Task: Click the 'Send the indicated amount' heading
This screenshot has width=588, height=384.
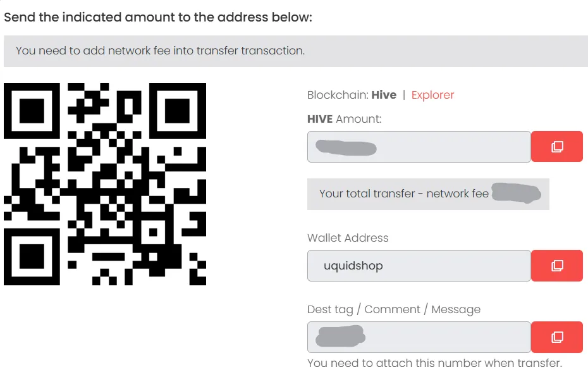Action: tap(158, 17)
